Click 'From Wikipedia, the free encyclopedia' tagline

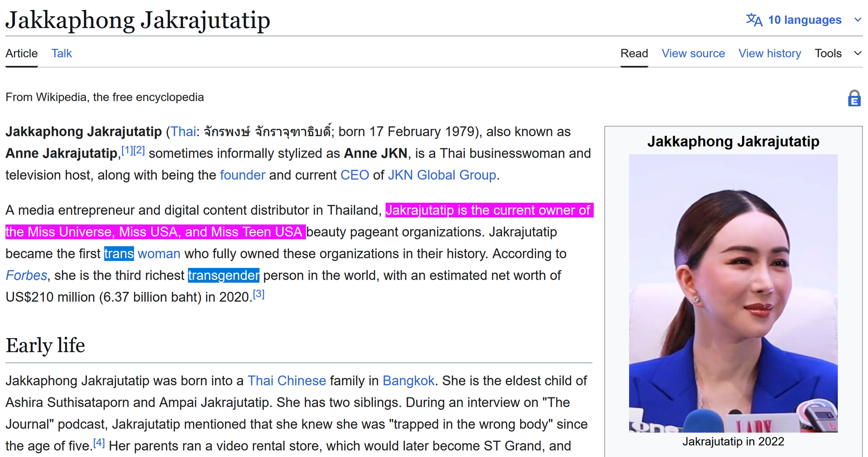(105, 98)
